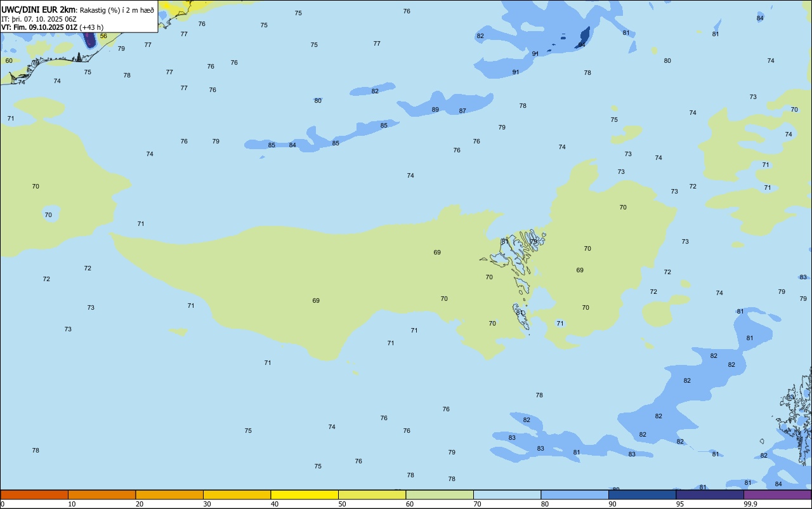Pick the 95–99.9 navy legend swatch

click(710, 494)
